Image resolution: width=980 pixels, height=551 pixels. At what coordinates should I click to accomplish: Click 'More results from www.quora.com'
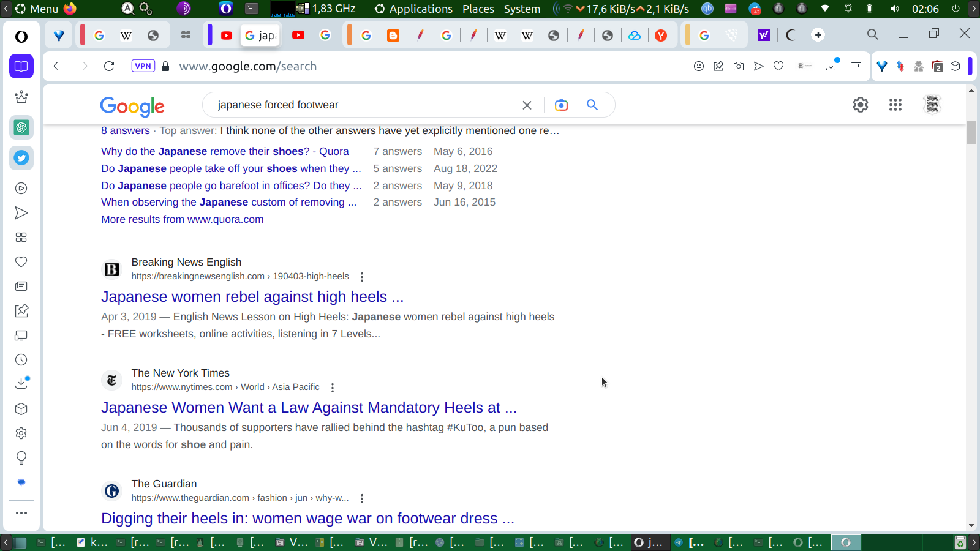click(x=183, y=219)
